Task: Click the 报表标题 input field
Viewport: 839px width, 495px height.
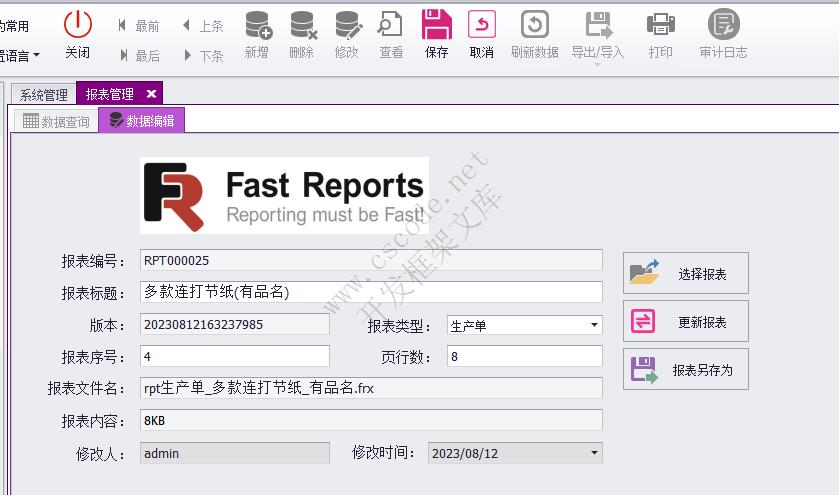Action: (x=371, y=292)
